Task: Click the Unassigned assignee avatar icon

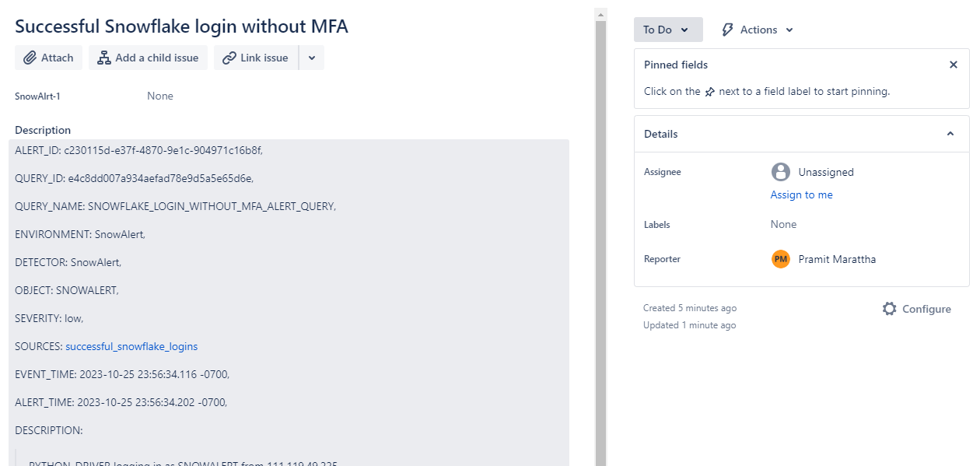Action: [779, 172]
